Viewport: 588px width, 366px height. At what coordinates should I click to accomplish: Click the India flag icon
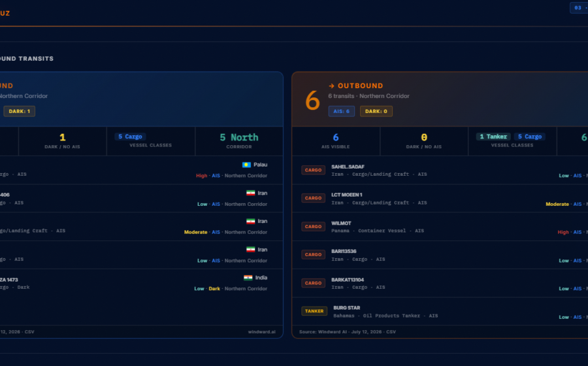pos(248,278)
